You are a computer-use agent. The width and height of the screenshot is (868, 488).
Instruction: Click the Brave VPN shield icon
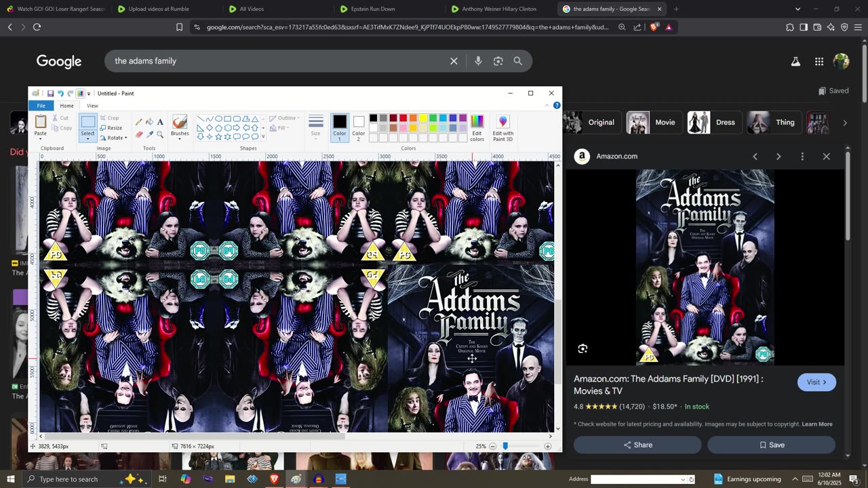844,27
